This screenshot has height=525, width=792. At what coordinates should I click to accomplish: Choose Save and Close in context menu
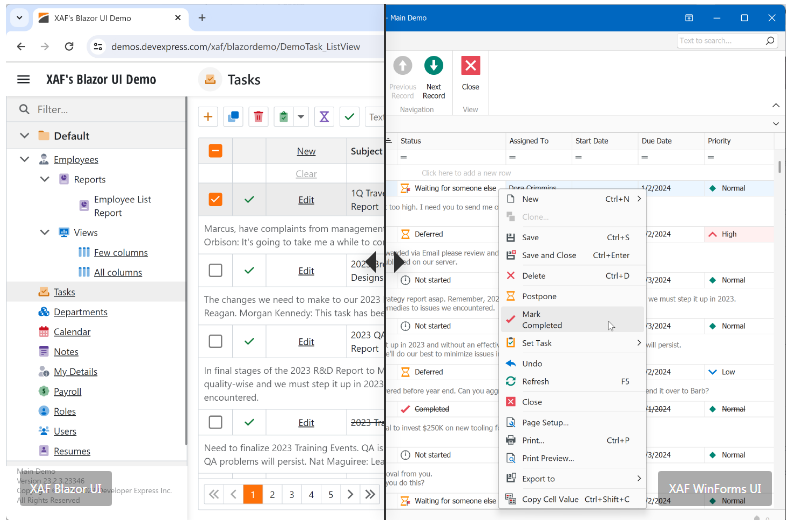click(573, 255)
